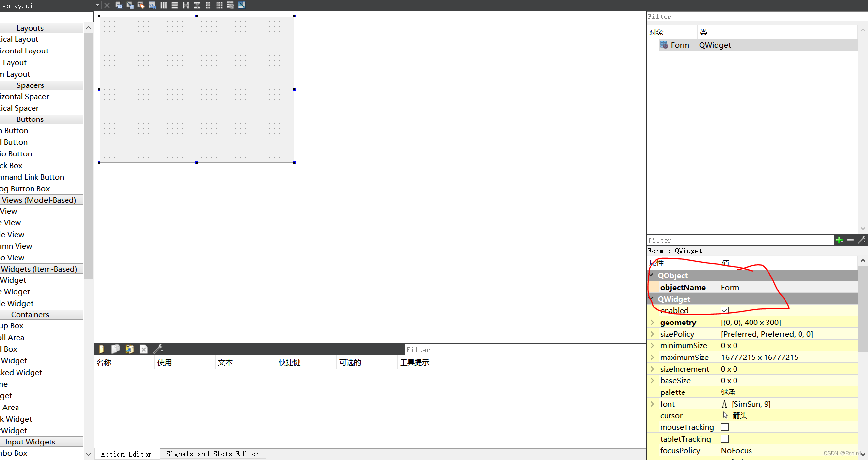
Task: Enable the mouseTracking checkbox
Action: click(725, 427)
